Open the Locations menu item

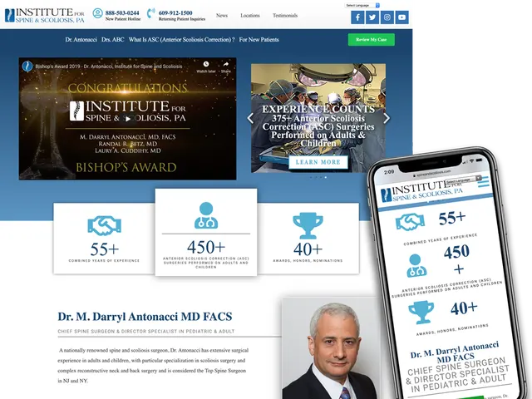point(250,15)
